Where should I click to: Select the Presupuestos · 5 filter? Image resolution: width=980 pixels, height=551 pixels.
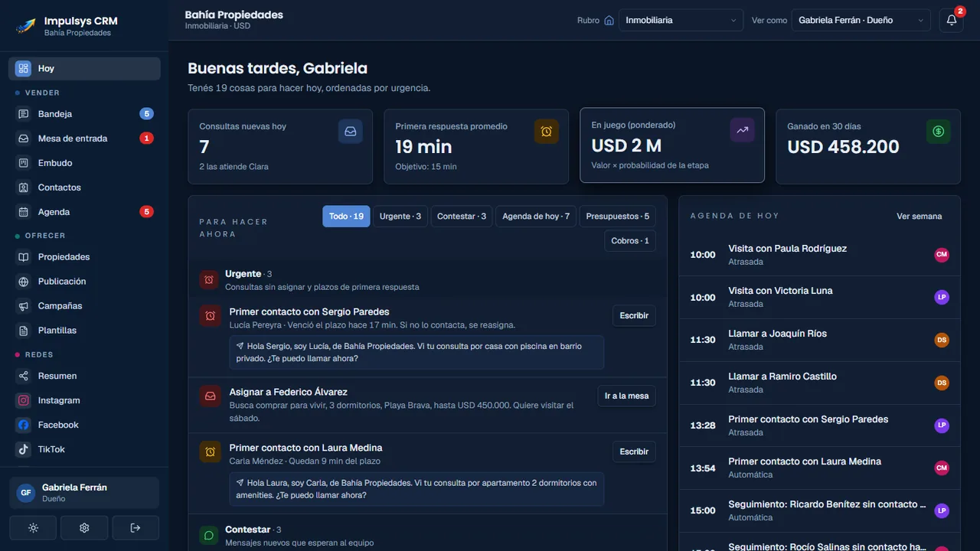(x=618, y=217)
